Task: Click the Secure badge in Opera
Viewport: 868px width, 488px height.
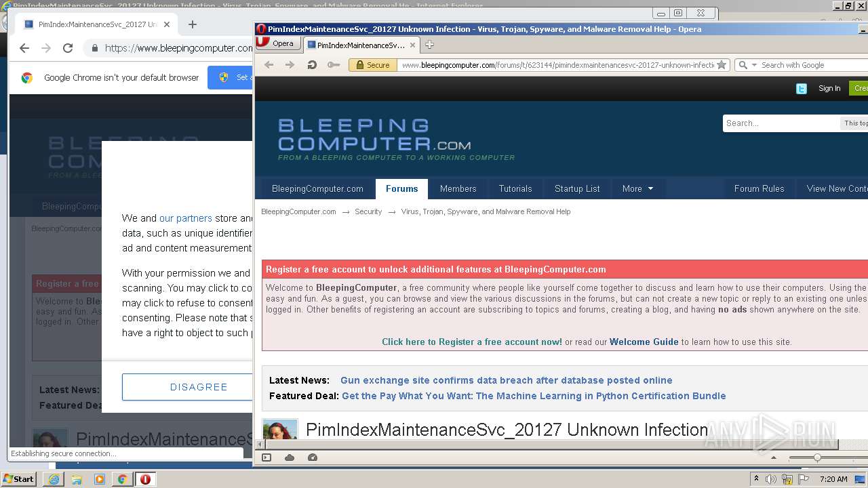Action: [x=372, y=65]
